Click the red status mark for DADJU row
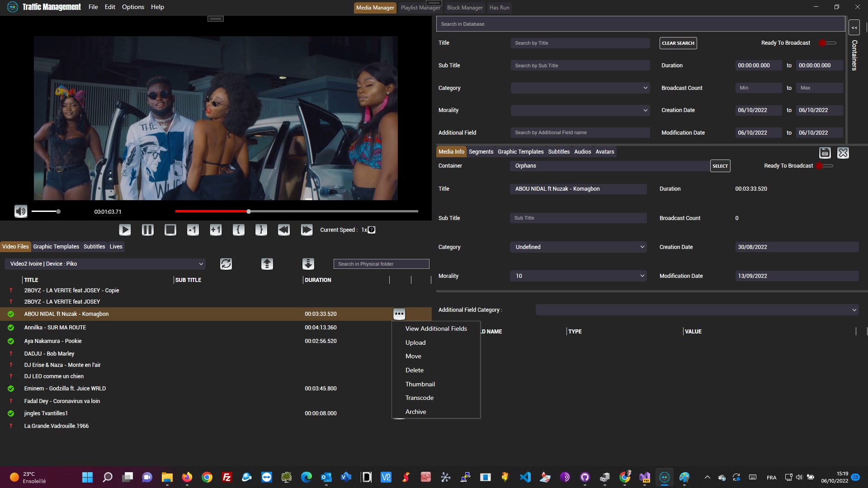Screen dimensions: 868x488 pos(11,354)
